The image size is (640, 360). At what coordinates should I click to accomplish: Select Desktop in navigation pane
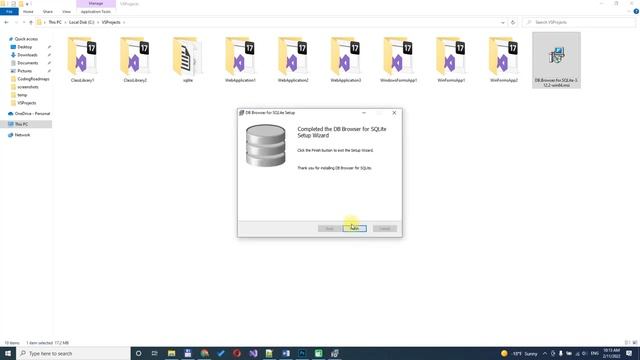point(24,47)
